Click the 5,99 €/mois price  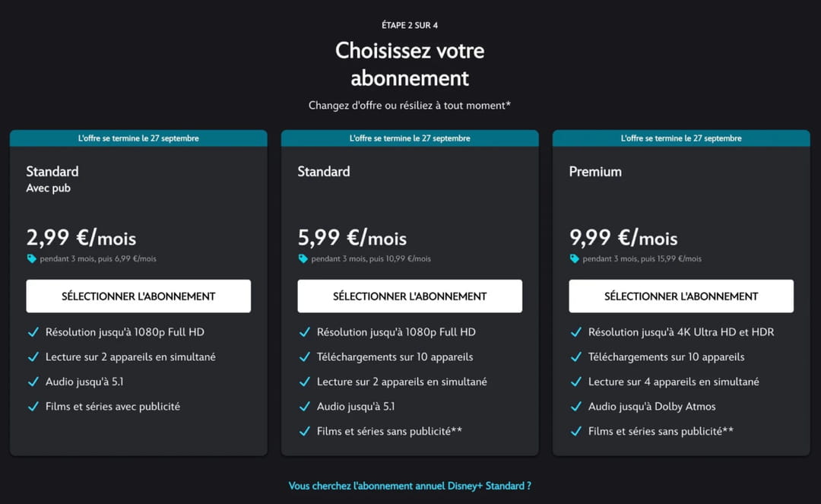pyautogui.click(x=352, y=238)
